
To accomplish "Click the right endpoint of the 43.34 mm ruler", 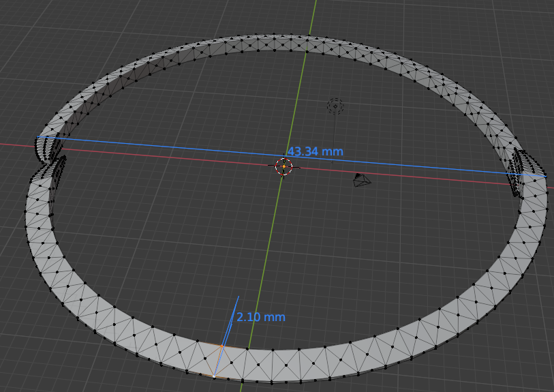I will [x=545, y=177].
